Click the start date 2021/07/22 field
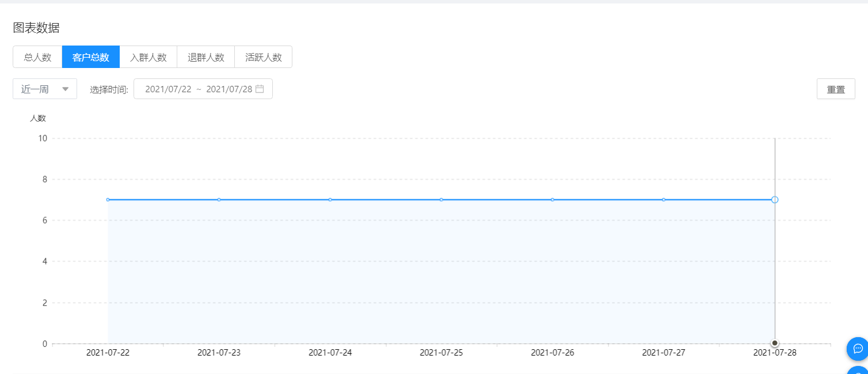Image resolution: width=868 pixels, height=374 pixels. 168,89
